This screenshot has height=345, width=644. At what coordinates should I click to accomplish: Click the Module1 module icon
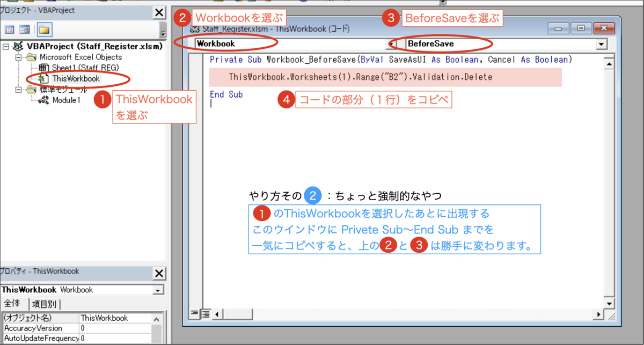pos(45,100)
